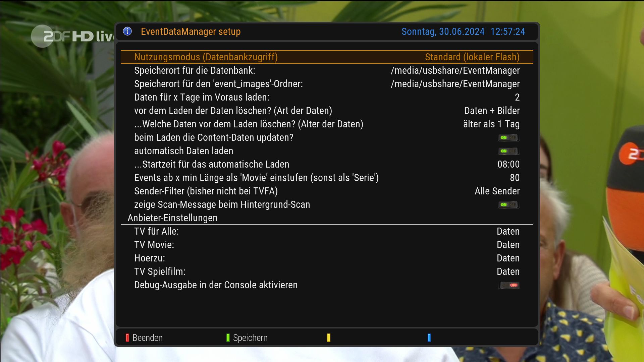The image size is (644, 362).
Task: Edit the database path for 'Speicherort für die Datenbank'
Action: point(455,70)
